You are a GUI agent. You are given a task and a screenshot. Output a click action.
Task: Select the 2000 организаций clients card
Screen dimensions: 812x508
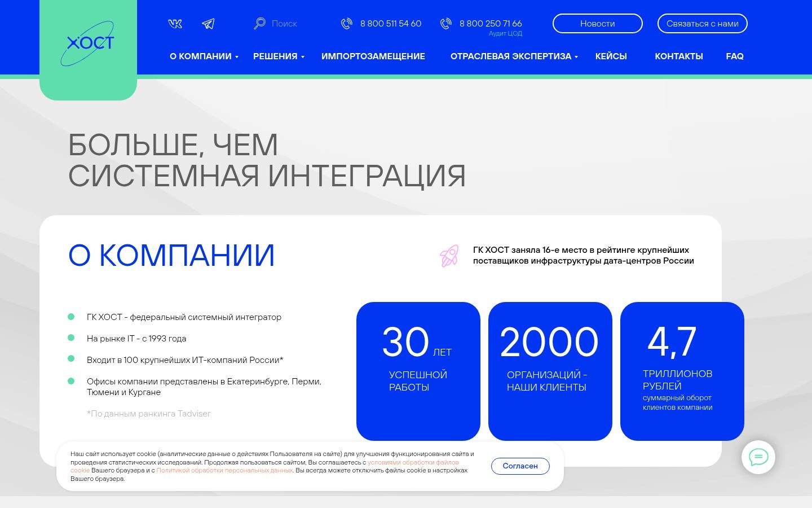coord(550,371)
